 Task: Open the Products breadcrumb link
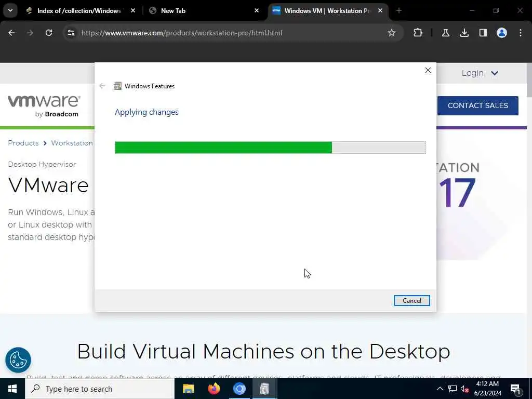(x=23, y=143)
